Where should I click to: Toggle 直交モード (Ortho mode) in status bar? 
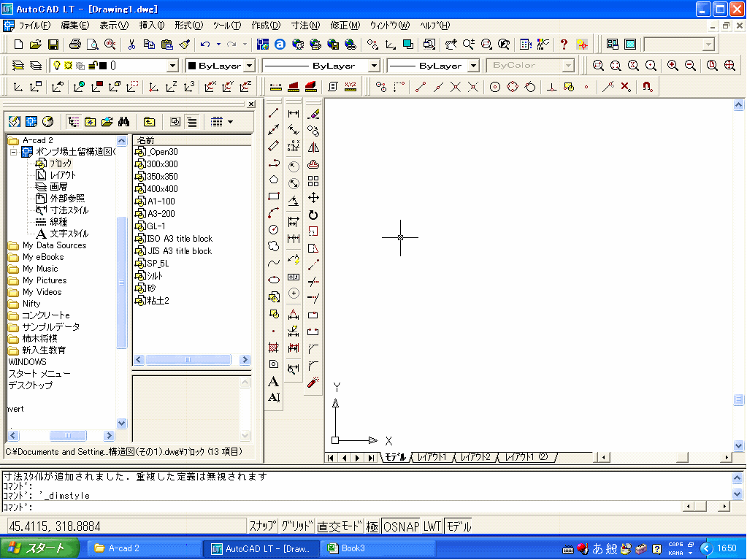[340, 526]
